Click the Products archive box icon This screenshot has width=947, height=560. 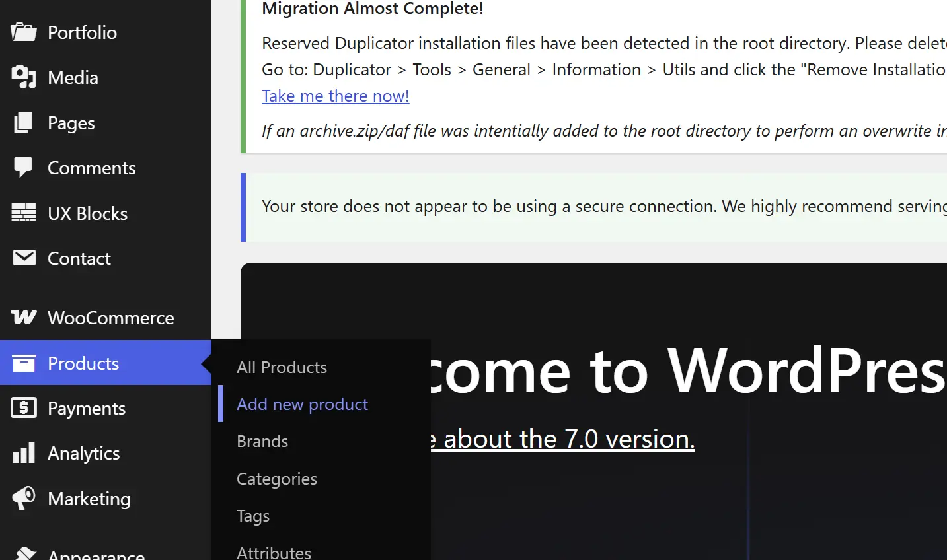[24, 363]
